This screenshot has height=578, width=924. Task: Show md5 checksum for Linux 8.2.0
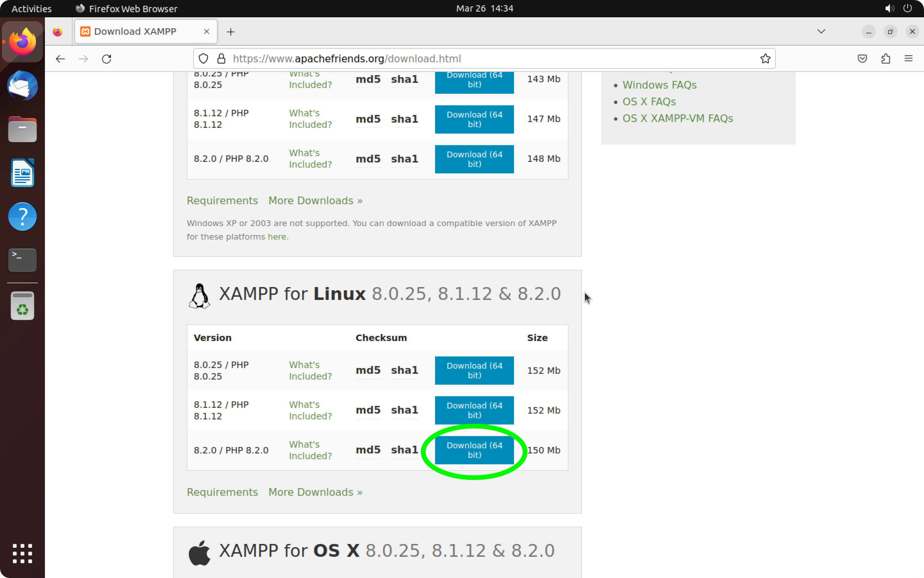click(368, 450)
